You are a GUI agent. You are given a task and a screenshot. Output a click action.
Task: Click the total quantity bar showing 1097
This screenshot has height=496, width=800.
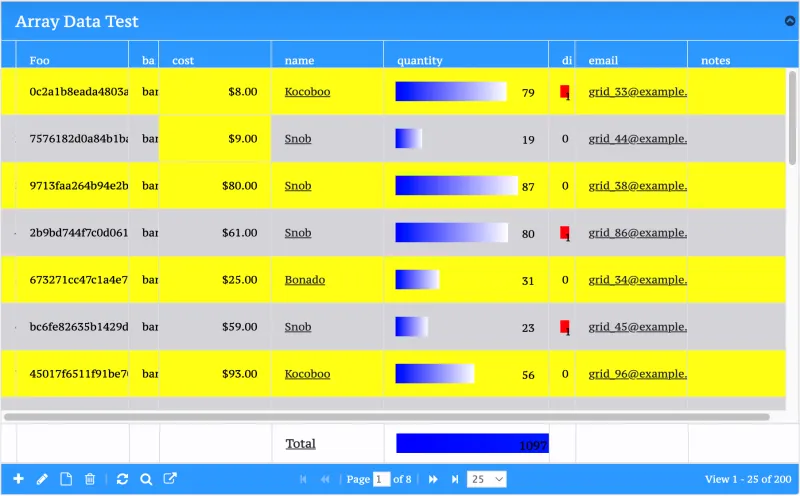point(472,443)
